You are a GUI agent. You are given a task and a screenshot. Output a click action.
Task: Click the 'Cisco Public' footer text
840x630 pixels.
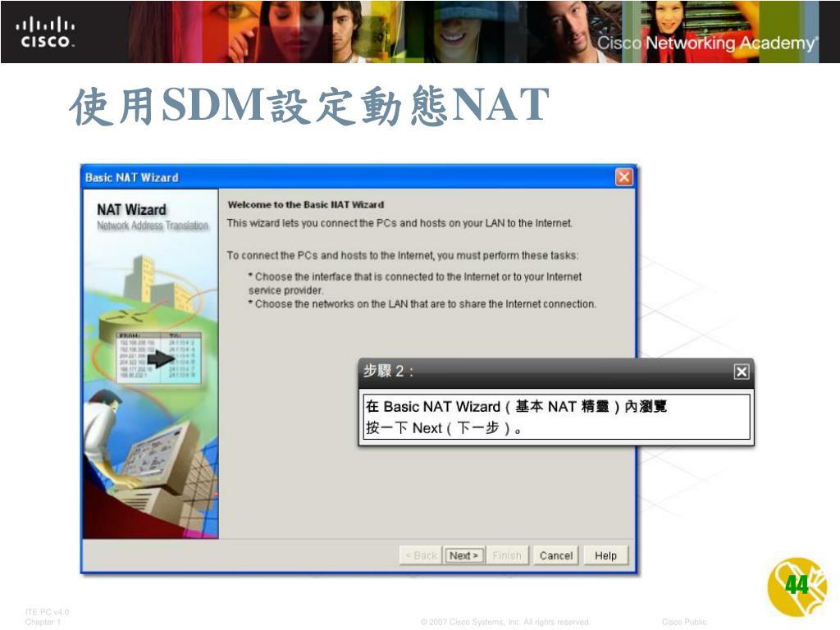(x=684, y=622)
